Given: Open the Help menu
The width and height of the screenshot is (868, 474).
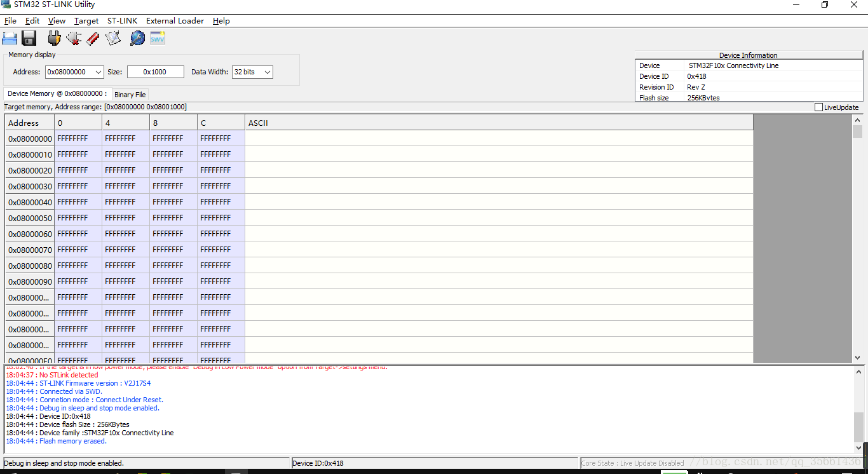Looking at the screenshot, I should [221, 21].
